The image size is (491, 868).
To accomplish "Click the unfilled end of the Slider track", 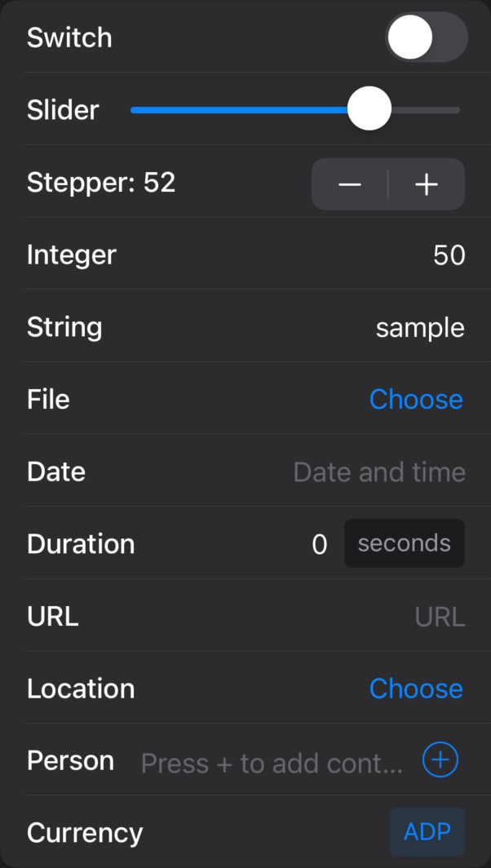I will 426,109.
